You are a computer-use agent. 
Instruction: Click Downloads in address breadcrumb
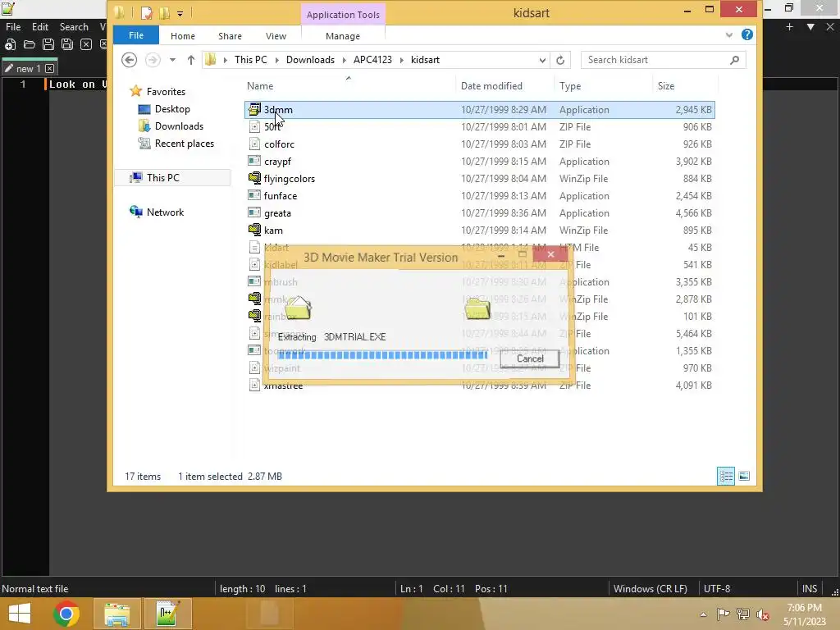[310, 59]
